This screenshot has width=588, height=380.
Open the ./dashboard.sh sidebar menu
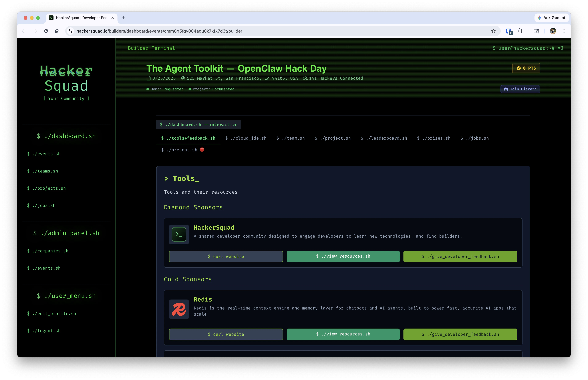pyautogui.click(x=66, y=136)
